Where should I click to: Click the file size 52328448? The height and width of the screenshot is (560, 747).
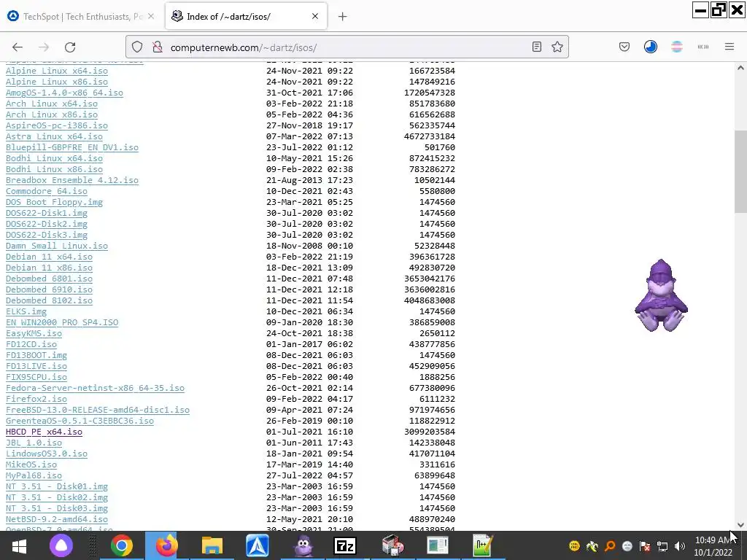(435, 246)
